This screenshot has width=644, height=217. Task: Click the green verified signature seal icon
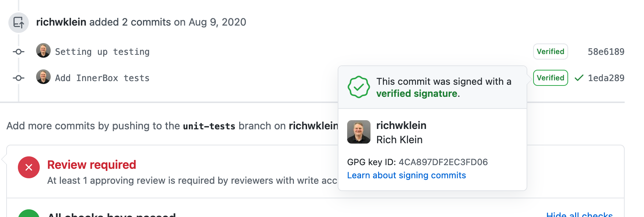359,87
